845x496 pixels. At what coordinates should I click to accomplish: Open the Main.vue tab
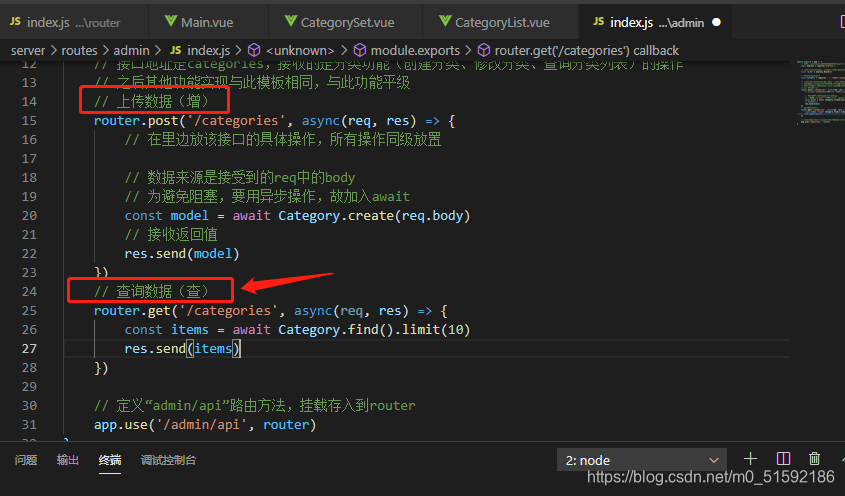coord(207,22)
